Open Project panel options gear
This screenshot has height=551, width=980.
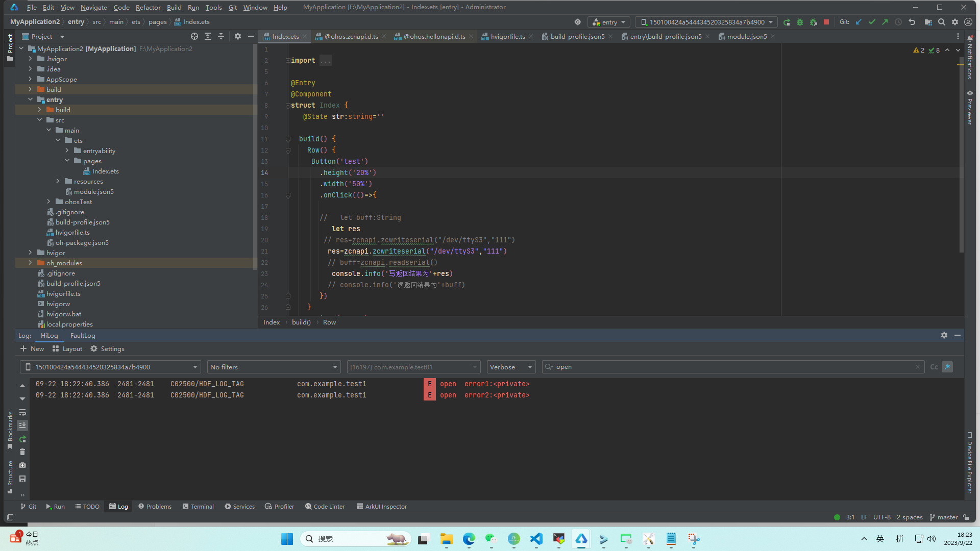click(x=238, y=36)
